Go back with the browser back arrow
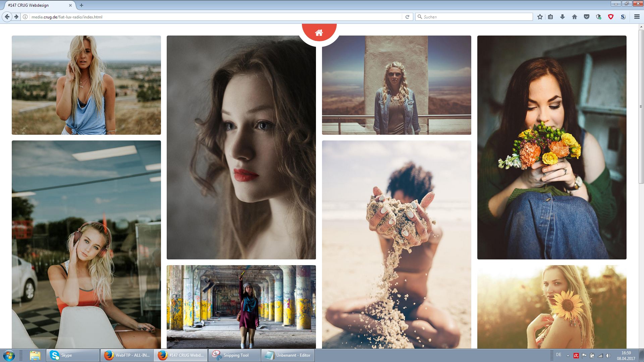The image size is (644, 362). click(7, 17)
